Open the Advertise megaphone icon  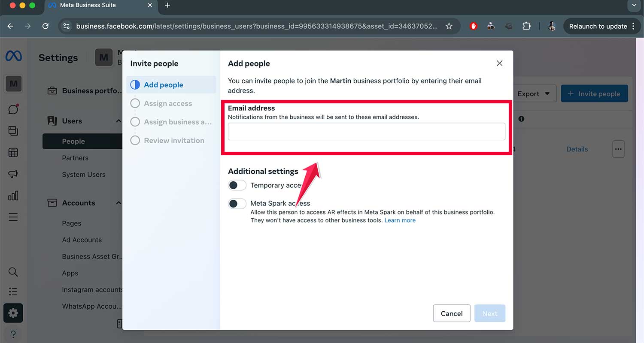pyautogui.click(x=13, y=174)
